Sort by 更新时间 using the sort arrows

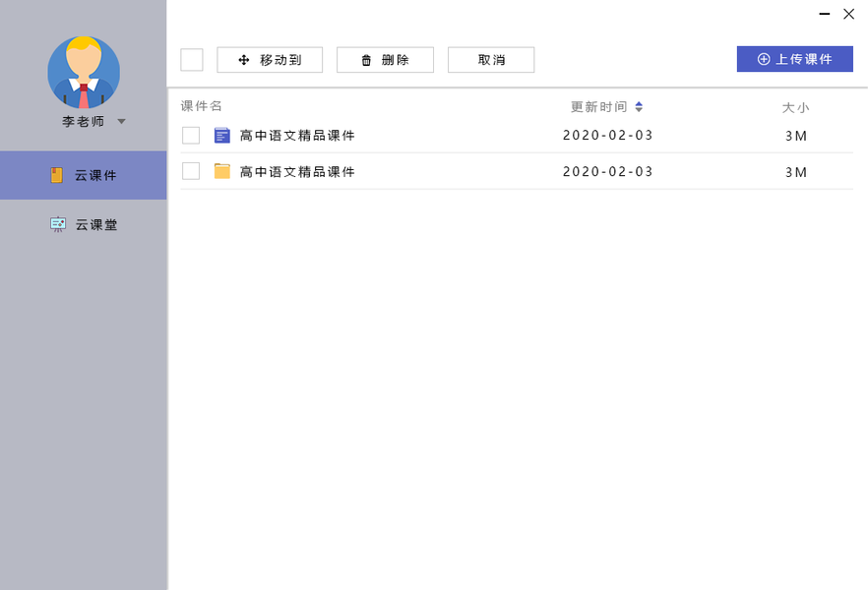pos(639,107)
